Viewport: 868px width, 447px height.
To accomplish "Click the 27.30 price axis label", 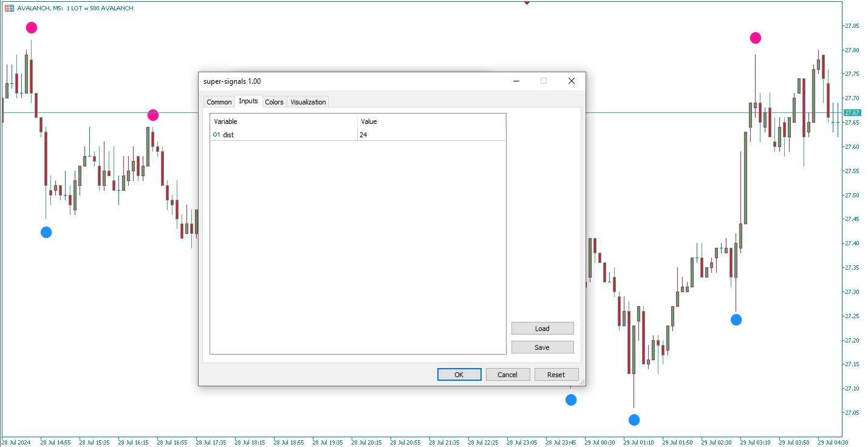I will pos(851,292).
